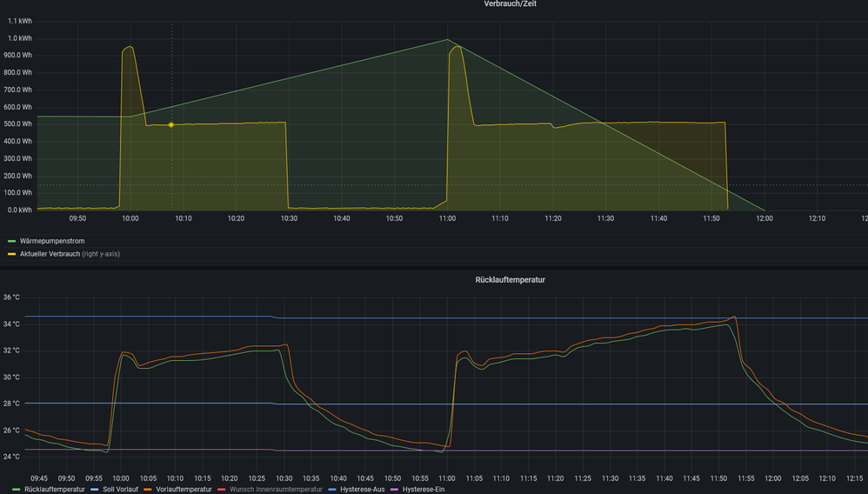Click the 11:20 time label in Verbrauch/Zeit
The image size is (868, 494).
553,218
